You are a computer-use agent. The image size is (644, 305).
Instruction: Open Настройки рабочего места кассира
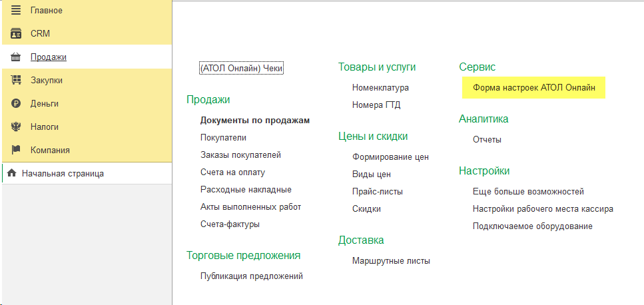[x=543, y=208]
